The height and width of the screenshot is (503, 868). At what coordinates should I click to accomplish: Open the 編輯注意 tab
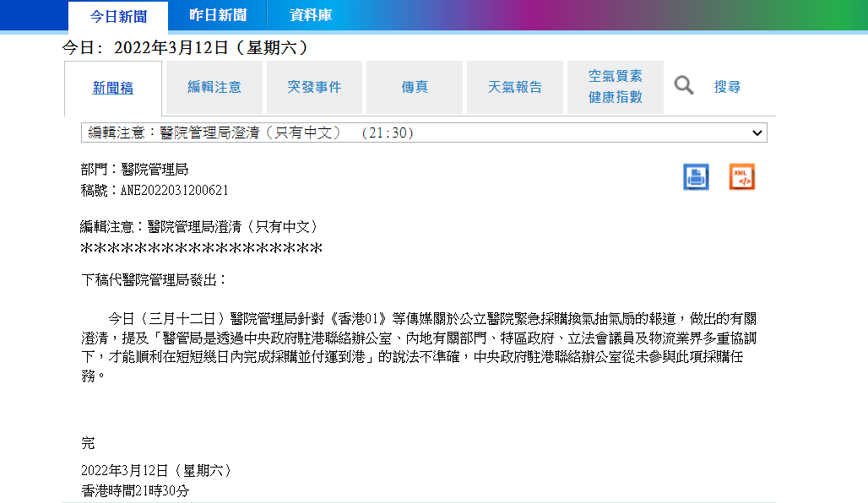coord(214,88)
